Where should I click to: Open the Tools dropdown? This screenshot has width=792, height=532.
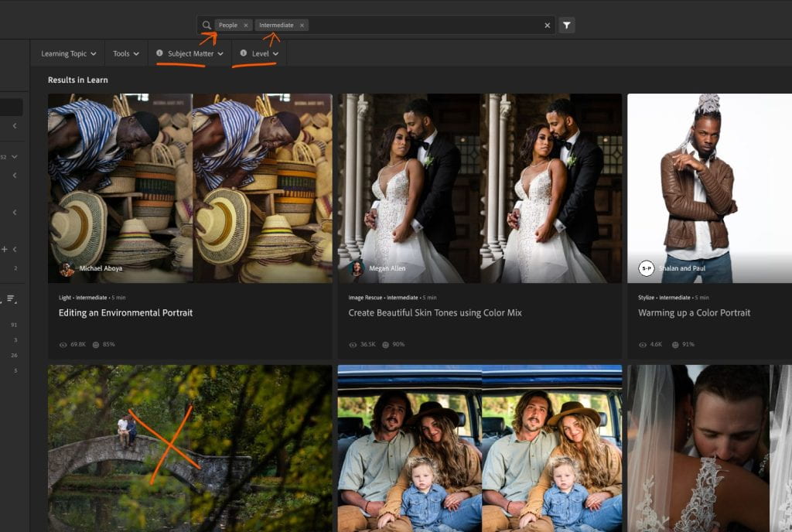[125, 53]
